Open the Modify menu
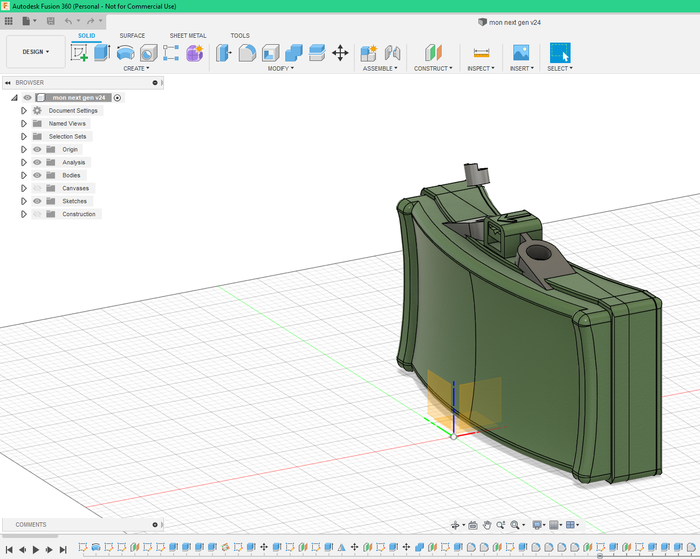The image size is (700, 559). tap(281, 69)
